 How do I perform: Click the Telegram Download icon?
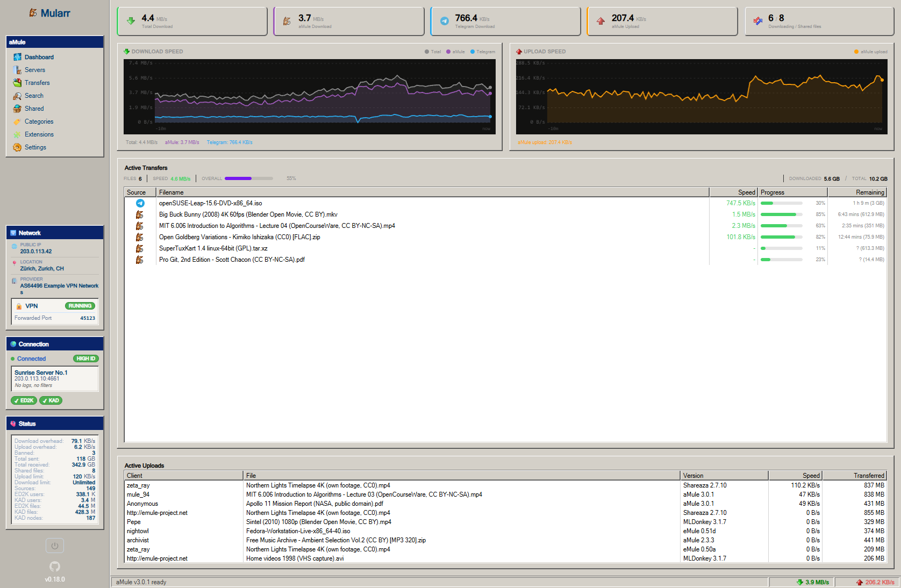444,21
